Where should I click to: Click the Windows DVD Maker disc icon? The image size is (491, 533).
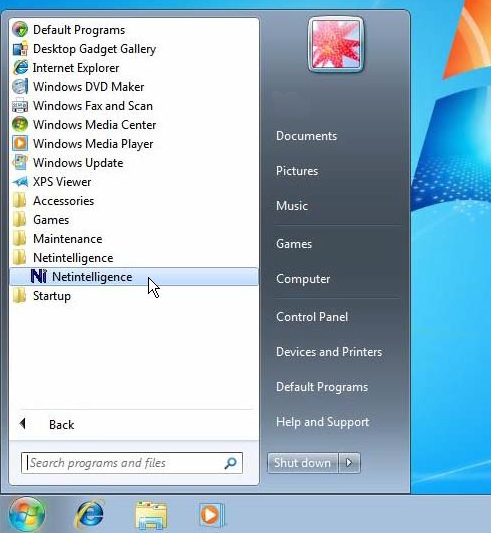pos(20,87)
